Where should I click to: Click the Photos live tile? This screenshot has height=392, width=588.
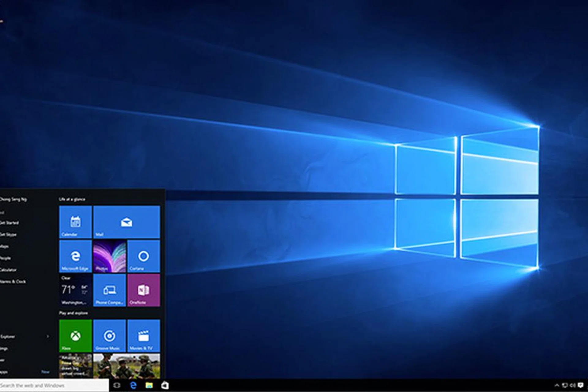pyautogui.click(x=109, y=256)
